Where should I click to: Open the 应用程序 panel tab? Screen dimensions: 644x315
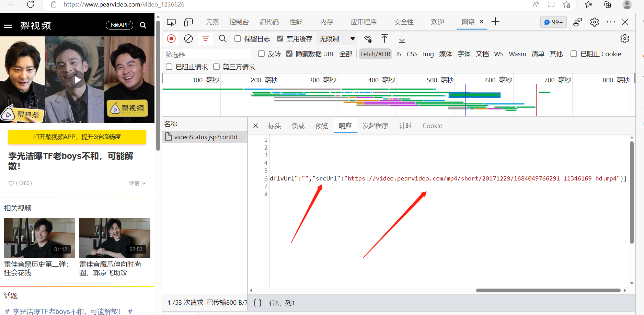click(x=364, y=22)
